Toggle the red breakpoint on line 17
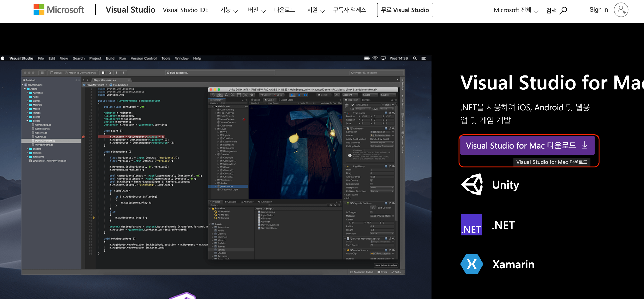 (83, 137)
